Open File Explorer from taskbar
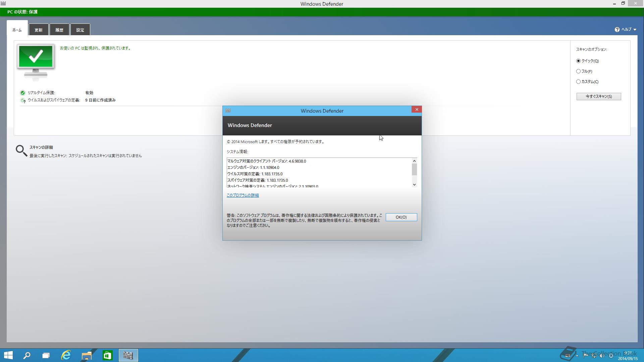 [87, 355]
